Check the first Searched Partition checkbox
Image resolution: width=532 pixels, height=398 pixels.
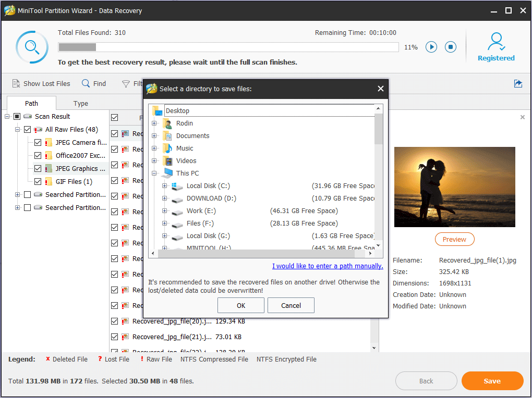pyautogui.click(x=28, y=194)
